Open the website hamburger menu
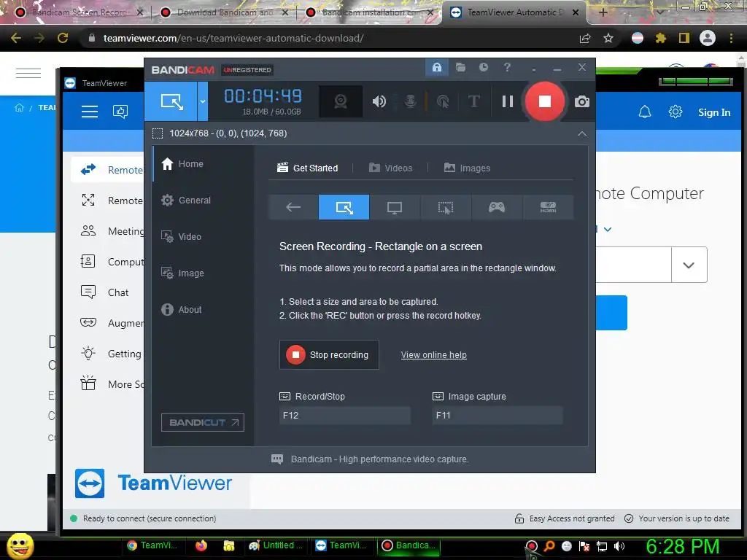The image size is (747, 560). (x=28, y=73)
